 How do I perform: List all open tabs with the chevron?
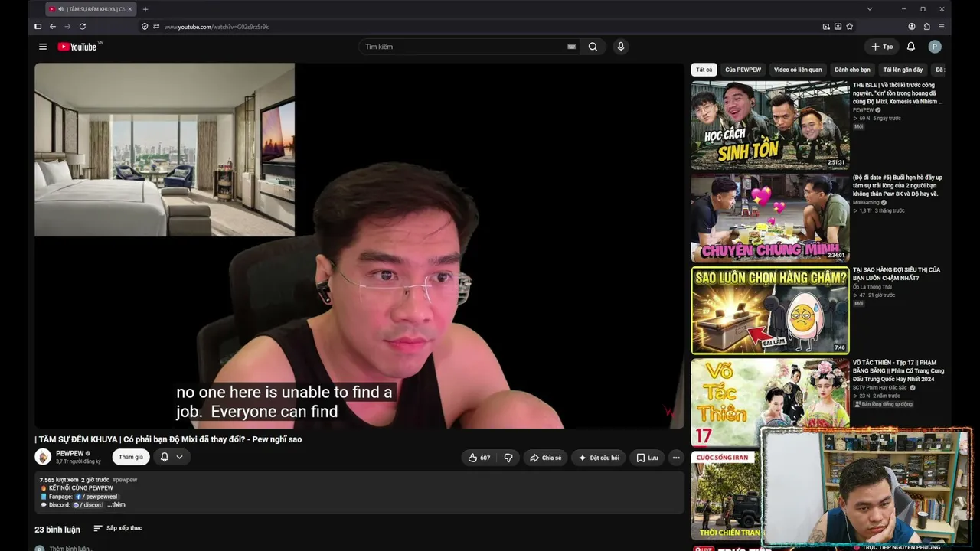click(870, 9)
